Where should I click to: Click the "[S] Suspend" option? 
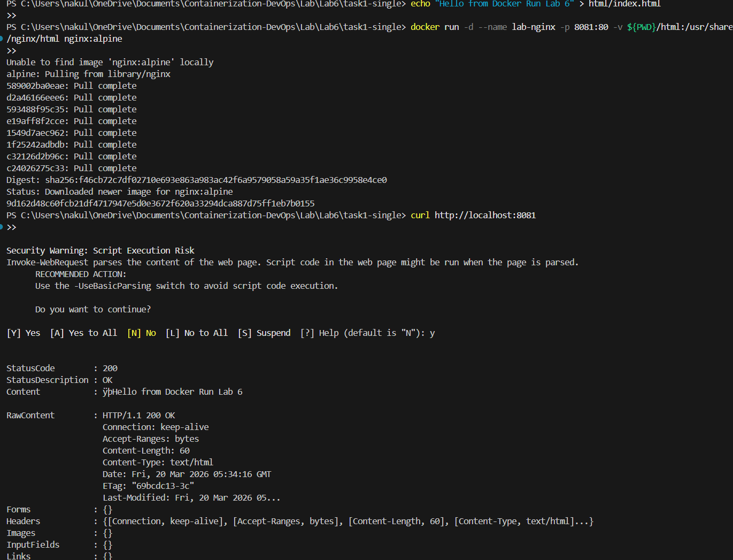click(x=264, y=333)
